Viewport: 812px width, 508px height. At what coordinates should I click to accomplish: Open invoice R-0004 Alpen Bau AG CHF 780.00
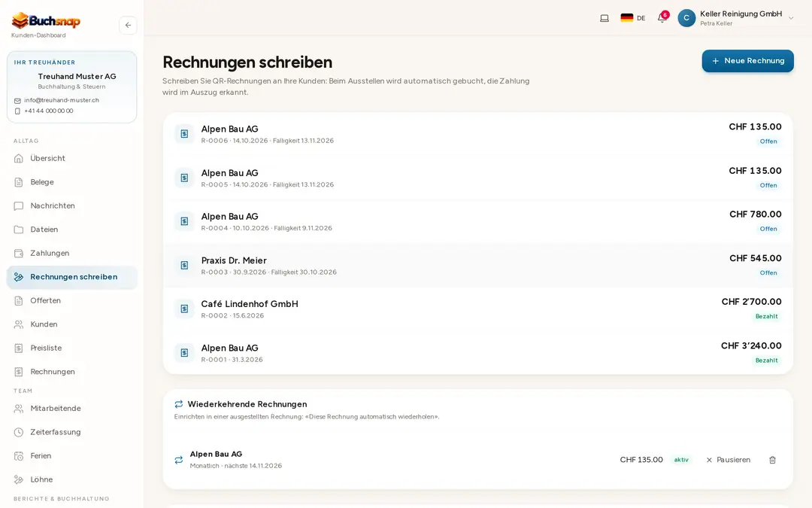click(x=477, y=221)
